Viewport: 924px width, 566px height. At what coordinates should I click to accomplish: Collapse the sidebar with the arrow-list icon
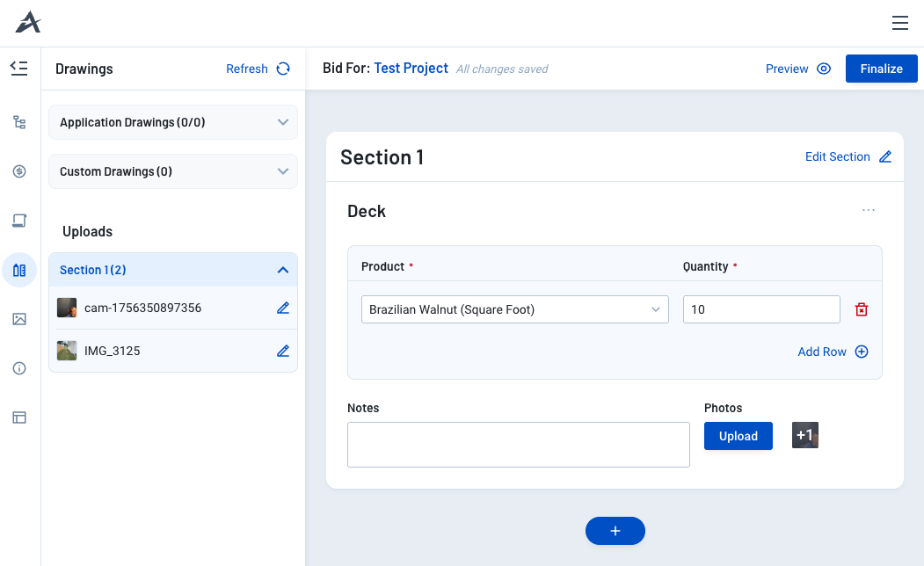[x=18, y=69]
